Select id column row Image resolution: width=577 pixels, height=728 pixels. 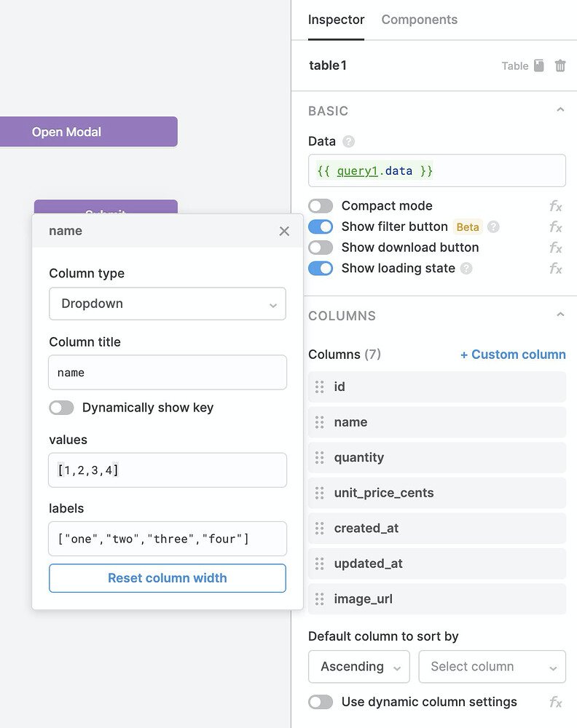(436, 387)
